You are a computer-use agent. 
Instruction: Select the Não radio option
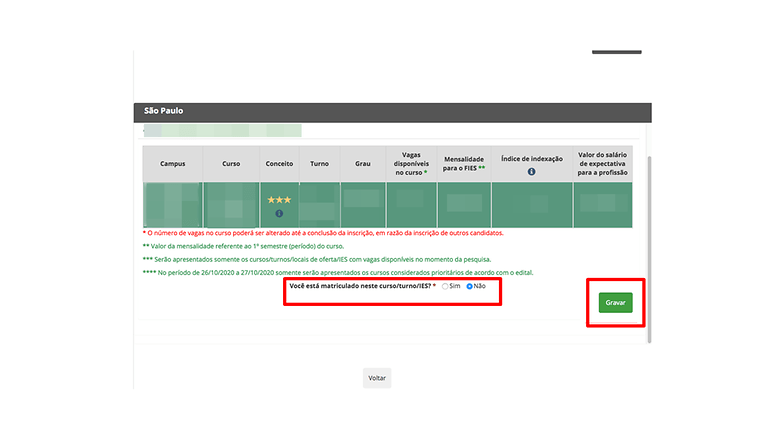point(469,286)
